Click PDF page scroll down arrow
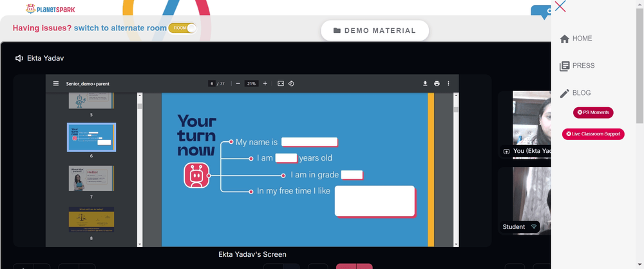This screenshot has height=269, width=644. click(456, 244)
